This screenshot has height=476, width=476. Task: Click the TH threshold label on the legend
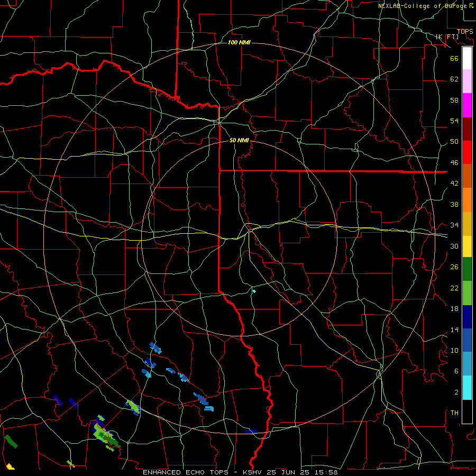pos(454,413)
